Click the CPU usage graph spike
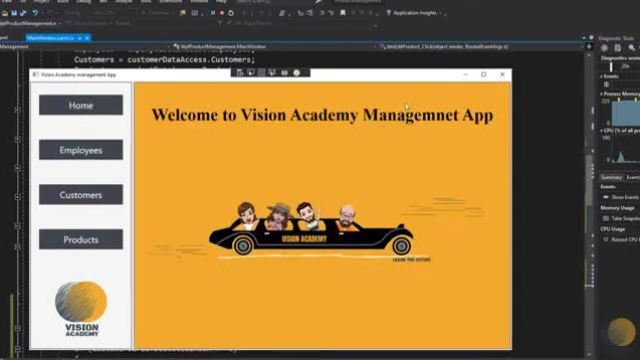 (x=621, y=157)
